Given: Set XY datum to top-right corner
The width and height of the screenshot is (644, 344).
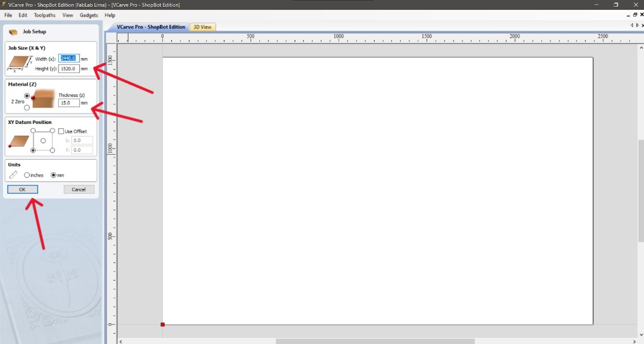Looking at the screenshot, I should pos(53,131).
